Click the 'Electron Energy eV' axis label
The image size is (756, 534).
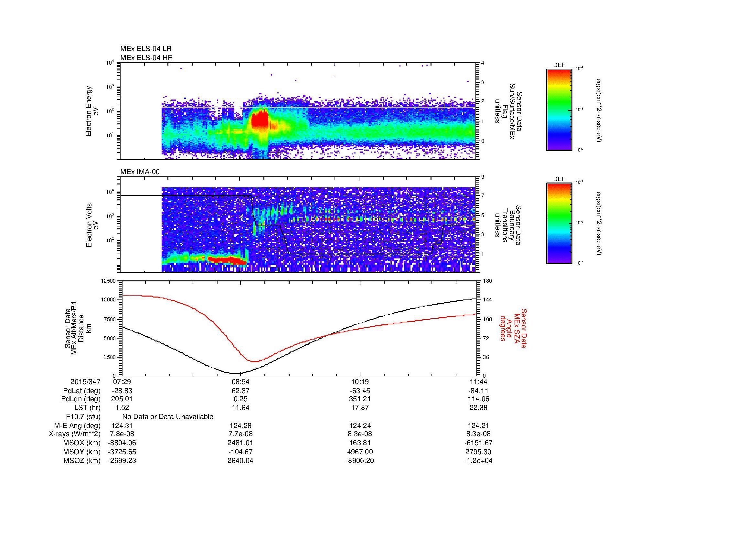(x=92, y=111)
